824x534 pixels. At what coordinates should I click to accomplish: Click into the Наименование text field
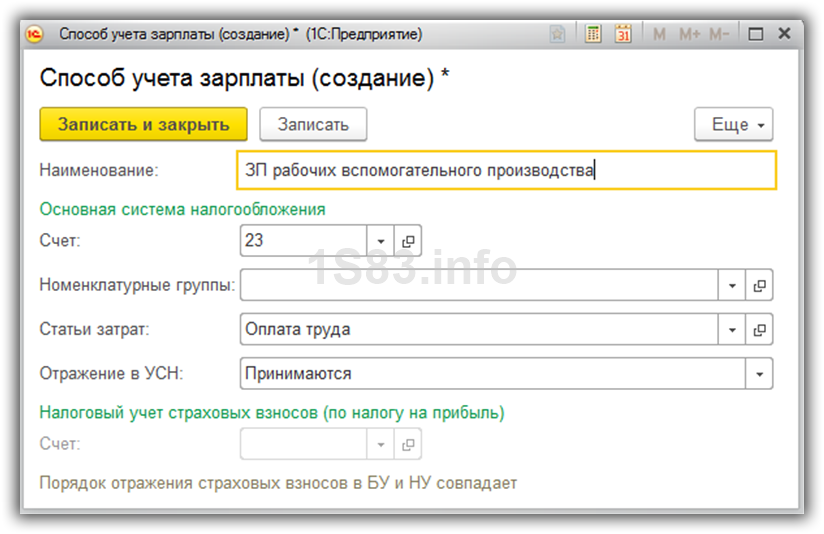[505, 170]
